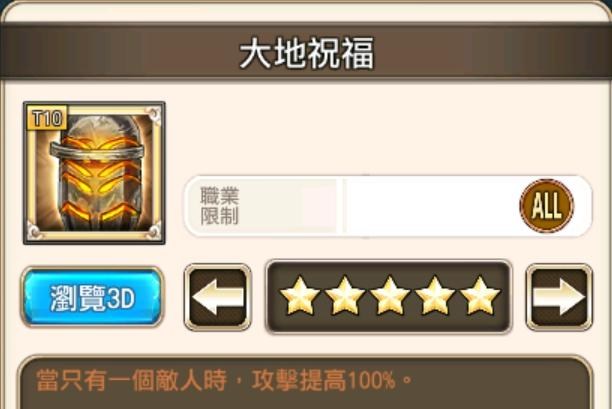
Task: Click the helmet item icon
Action: click(x=94, y=173)
